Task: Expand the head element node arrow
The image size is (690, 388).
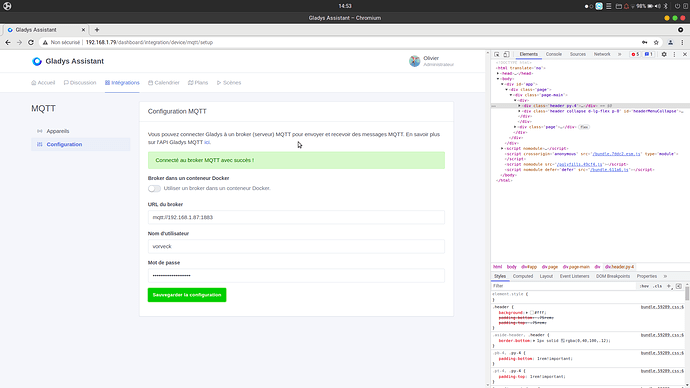Action: click(498, 73)
